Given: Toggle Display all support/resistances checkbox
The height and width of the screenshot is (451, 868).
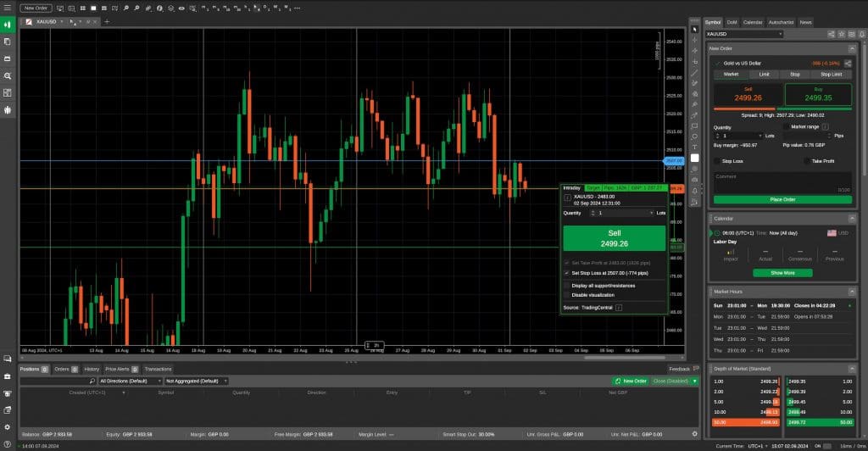Looking at the screenshot, I should tap(567, 286).
